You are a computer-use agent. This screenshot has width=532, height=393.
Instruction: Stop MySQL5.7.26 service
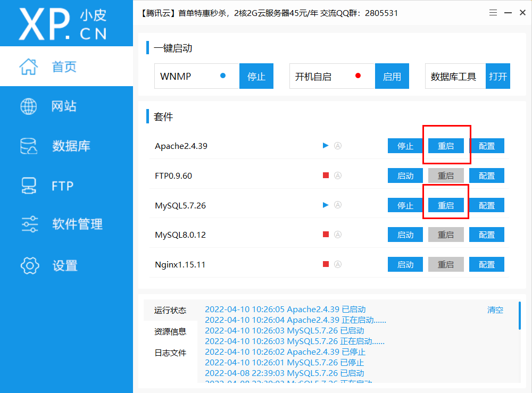point(405,205)
